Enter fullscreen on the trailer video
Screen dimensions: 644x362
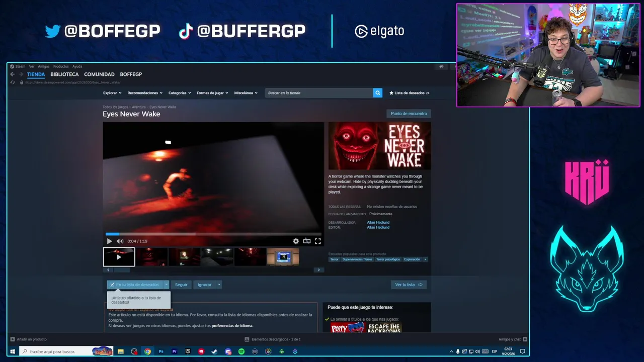coord(318,241)
